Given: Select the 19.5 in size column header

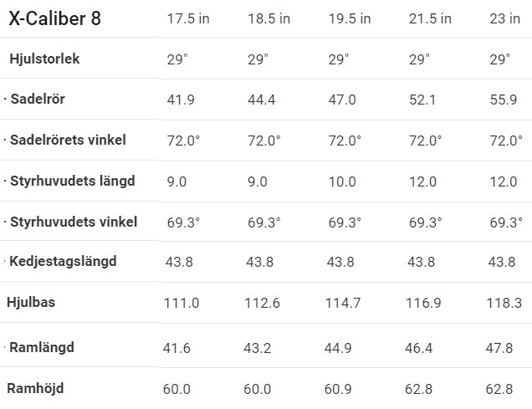Looking at the screenshot, I should pyautogui.click(x=349, y=19).
